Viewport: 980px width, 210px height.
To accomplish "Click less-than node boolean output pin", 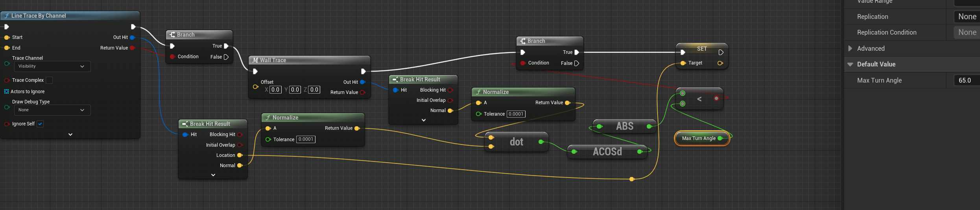I will click(x=716, y=98).
